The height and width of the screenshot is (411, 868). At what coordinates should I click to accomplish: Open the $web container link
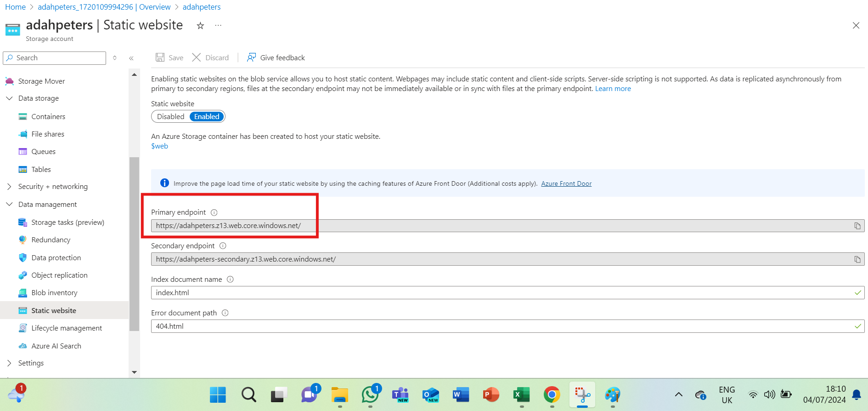[159, 146]
